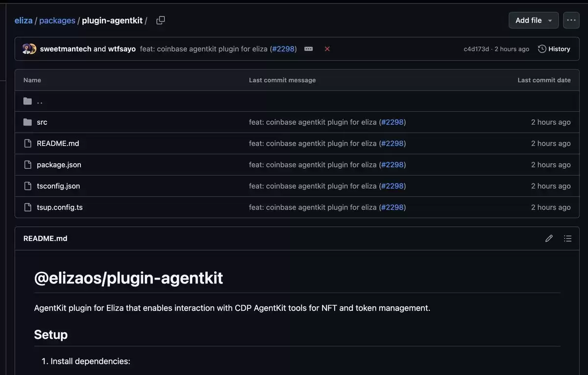Open #2298 link in package.json row
Viewport: 588px width, 375px height.
pyautogui.click(x=392, y=164)
